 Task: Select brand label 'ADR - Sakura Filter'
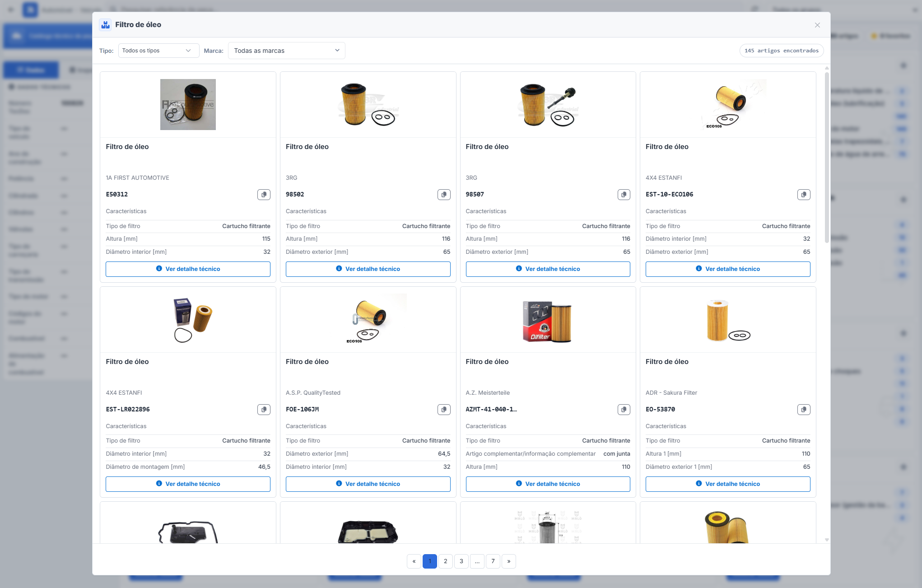tap(671, 393)
